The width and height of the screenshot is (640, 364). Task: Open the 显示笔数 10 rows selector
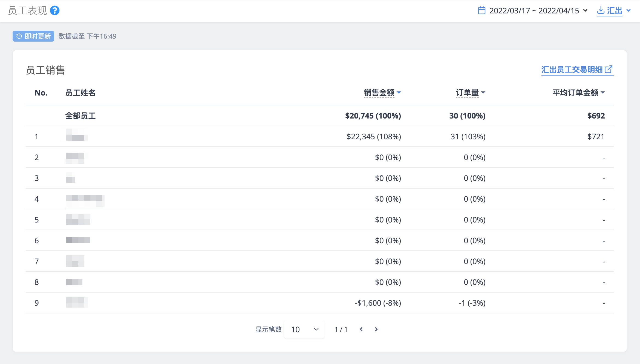point(304,329)
